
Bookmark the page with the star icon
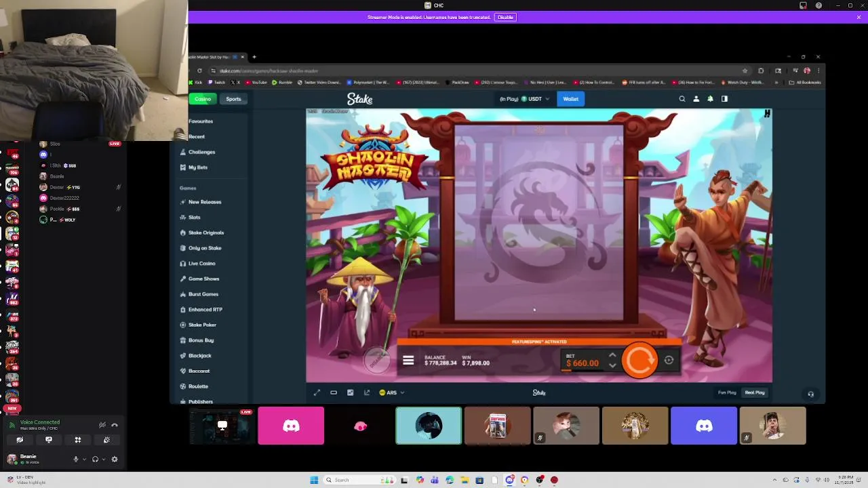click(x=745, y=70)
